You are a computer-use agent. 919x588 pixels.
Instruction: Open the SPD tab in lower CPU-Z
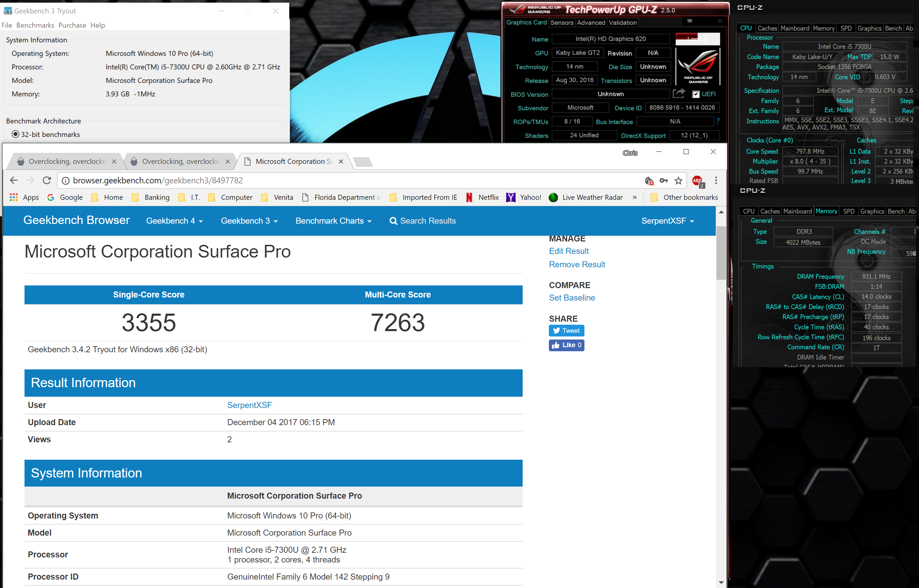[x=849, y=211]
